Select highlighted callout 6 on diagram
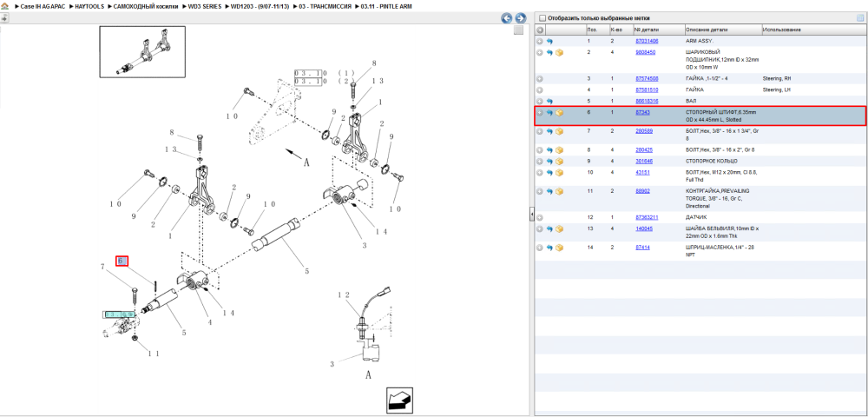This screenshot has width=868, height=417. [x=122, y=261]
